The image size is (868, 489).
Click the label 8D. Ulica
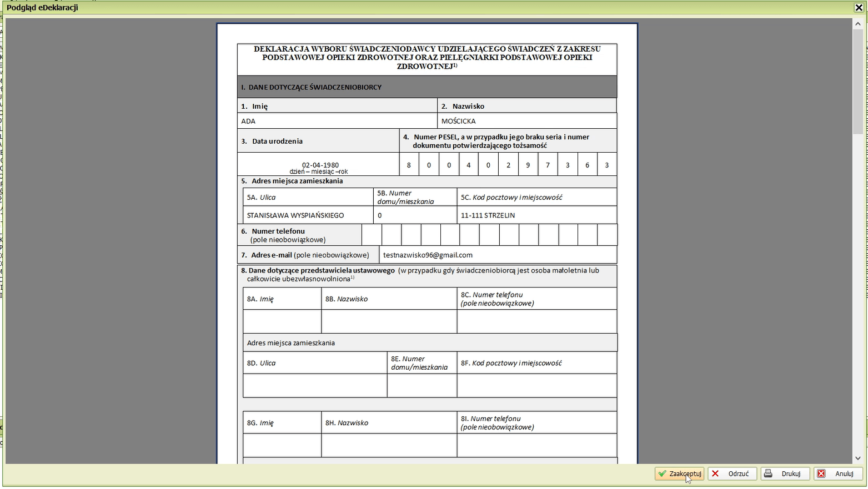[261, 363]
